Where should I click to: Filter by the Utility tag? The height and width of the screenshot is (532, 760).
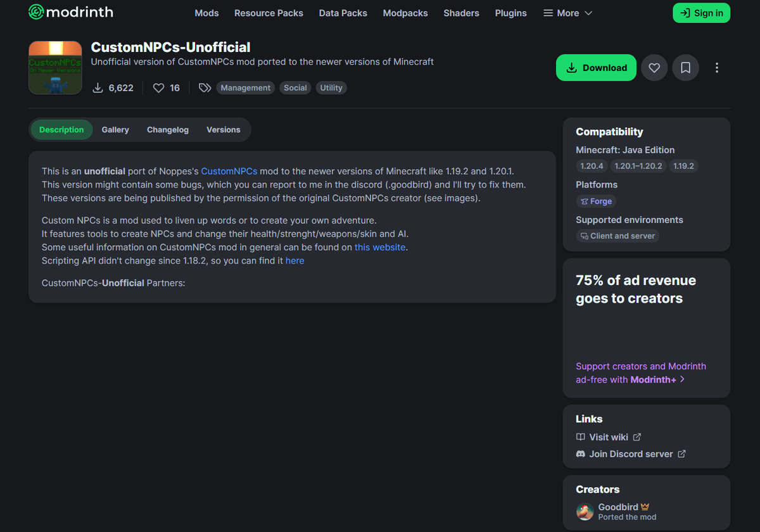(x=331, y=88)
